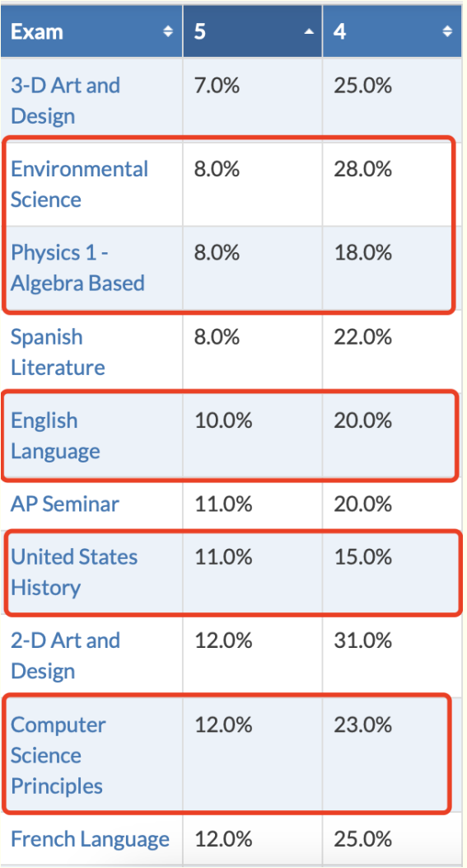Open Physics 1 - Algebra Based link
This screenshot has width=467, height=868.
[77, 267]
